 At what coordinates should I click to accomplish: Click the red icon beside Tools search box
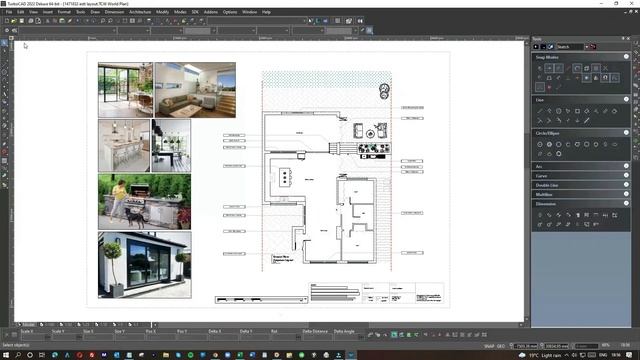click(x=593, y=47)
